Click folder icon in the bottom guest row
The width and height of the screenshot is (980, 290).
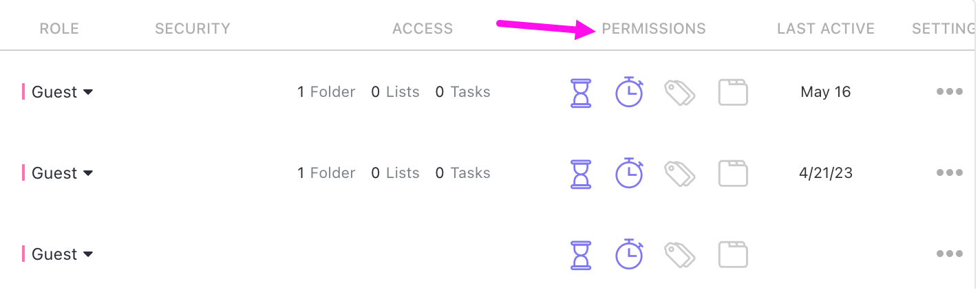733,254
